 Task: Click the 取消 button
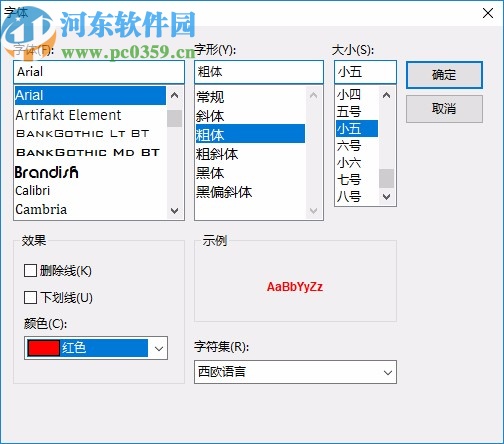tap(444, 109)
